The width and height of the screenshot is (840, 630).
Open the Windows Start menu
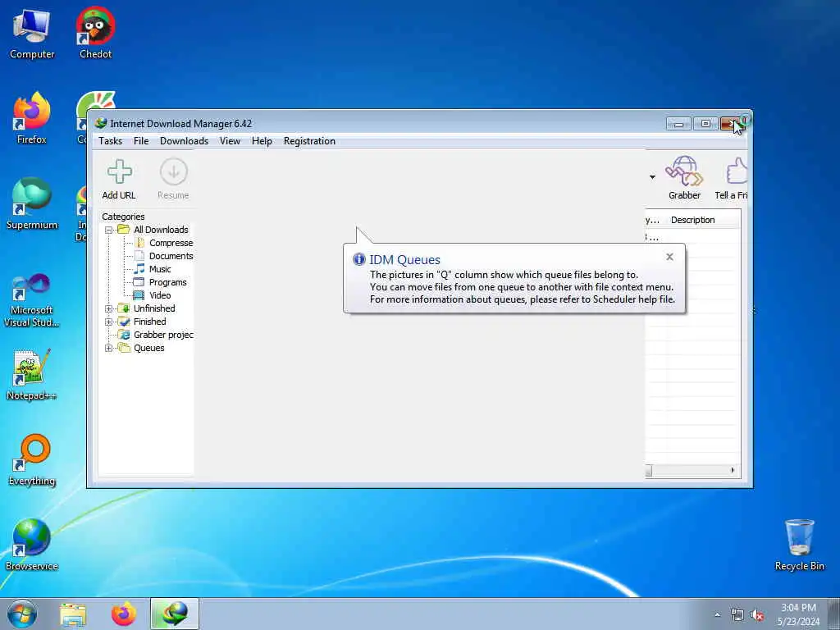click(22, 614)
